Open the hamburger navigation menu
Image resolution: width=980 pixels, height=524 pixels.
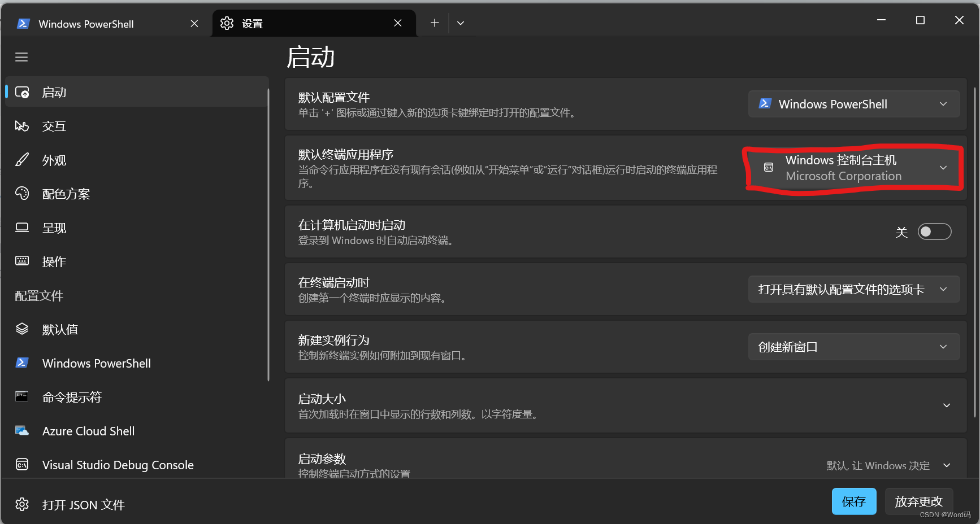point(21,57)
